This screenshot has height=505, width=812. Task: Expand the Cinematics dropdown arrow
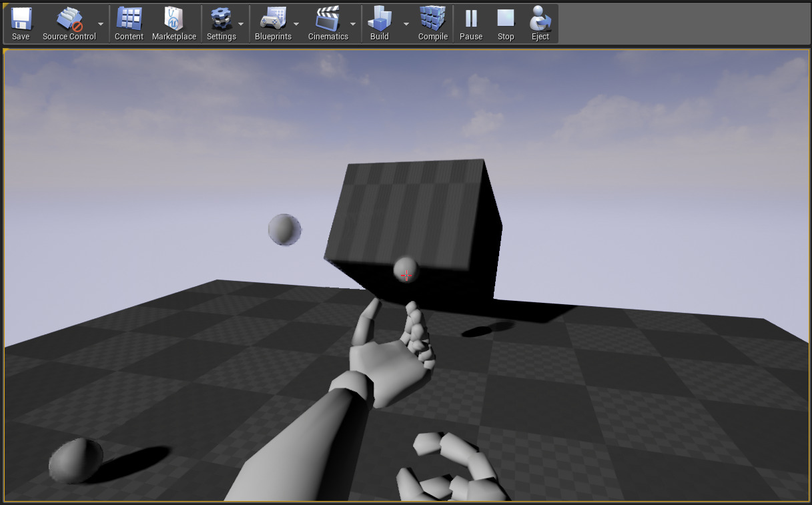pos(353,24)
